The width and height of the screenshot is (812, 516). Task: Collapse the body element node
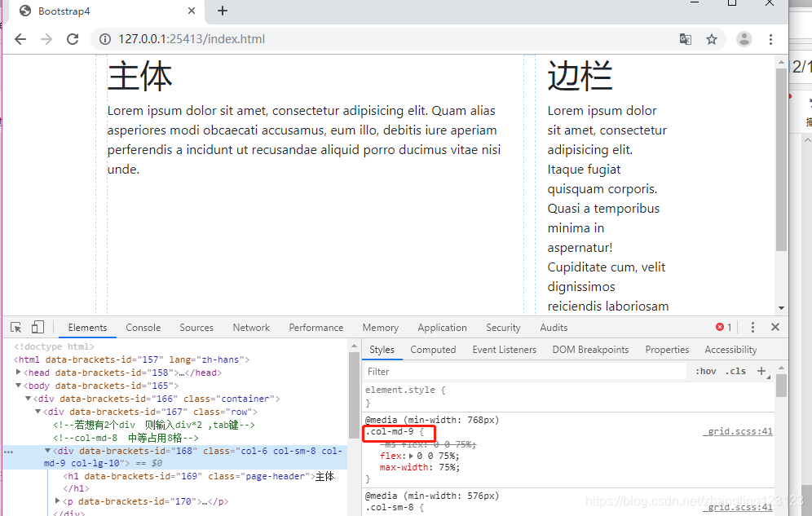pos(18,386)
